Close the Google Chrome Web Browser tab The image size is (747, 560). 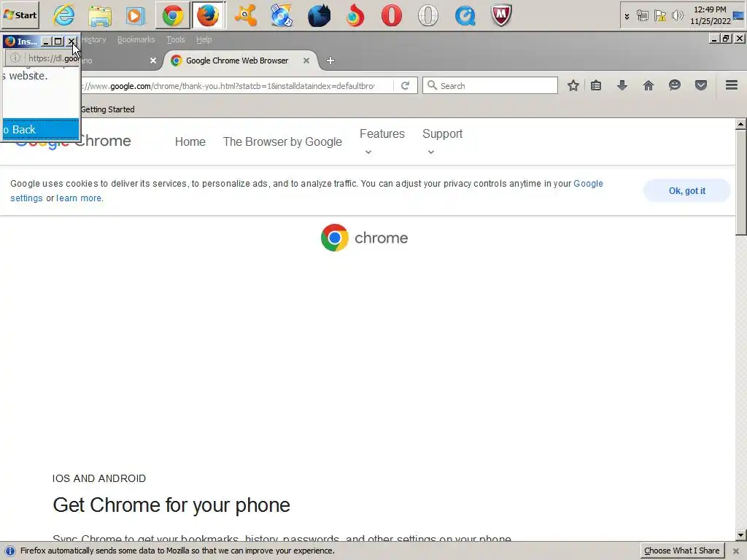click(x=306, y=61)
